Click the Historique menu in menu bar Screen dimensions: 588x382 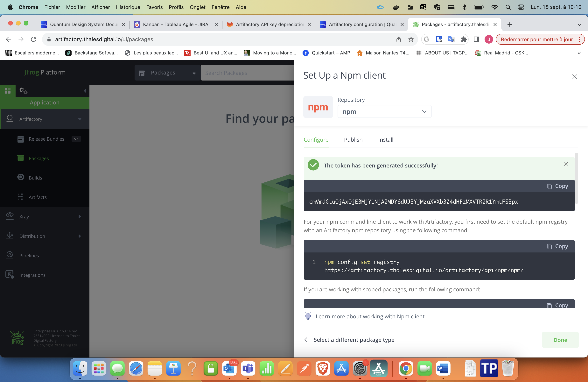pyautogui.click(x=128, y=7)
